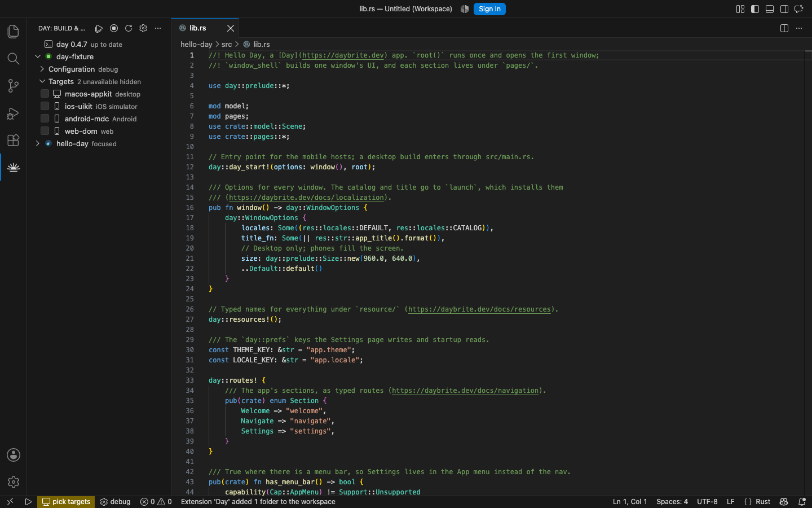Click the Copilot icon beside Sign In
This screenshot has height=508, width=812.
pos(465,9)
